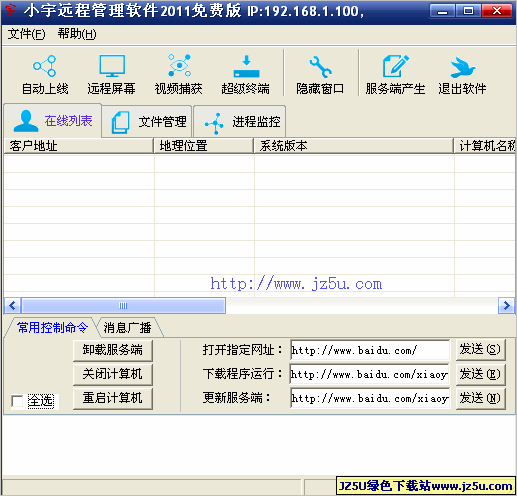Screen dimensions: 517x496
Task: Open 服务端产生 edit-pencil icon
Action: pos(395,66)
